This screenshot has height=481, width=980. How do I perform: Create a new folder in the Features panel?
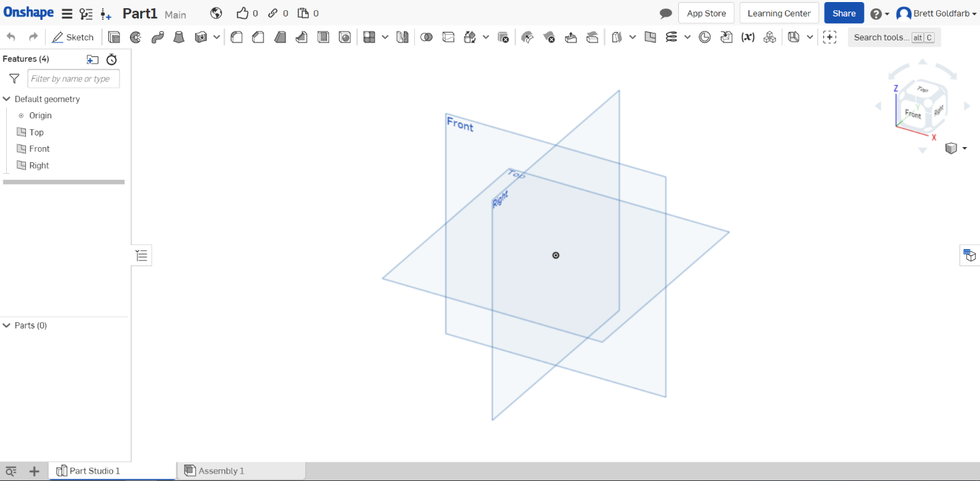(92, 60)
